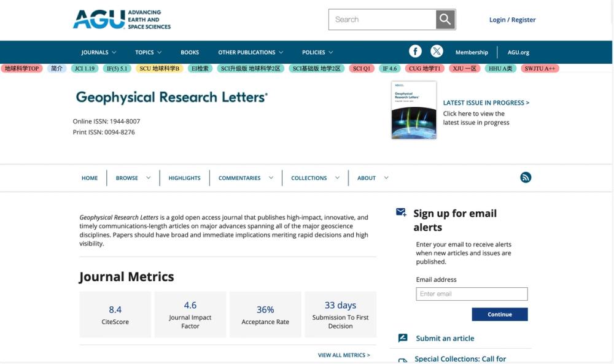This screenshot has height=364, width=614.
Task: Open the AGU.org link
Action: pyautogui.click(x=518, y=52)
